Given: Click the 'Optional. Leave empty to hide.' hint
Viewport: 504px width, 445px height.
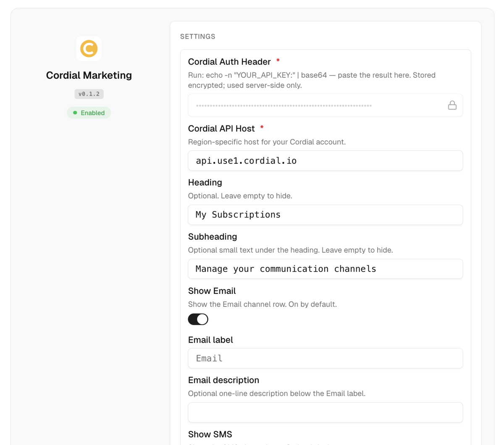Looking at the screenshot, I should point(240,196).
